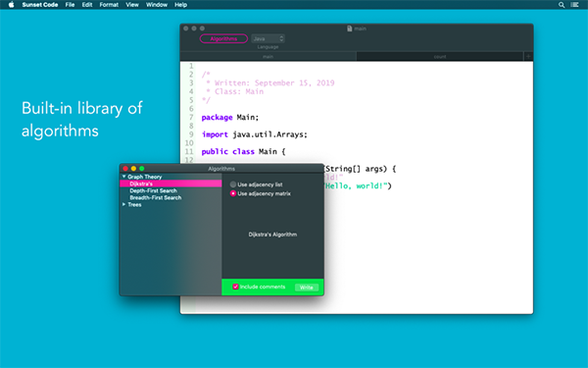This screenshot has width=588, height=368.
Task: Open the Format menu
Action: pos(109,5)
